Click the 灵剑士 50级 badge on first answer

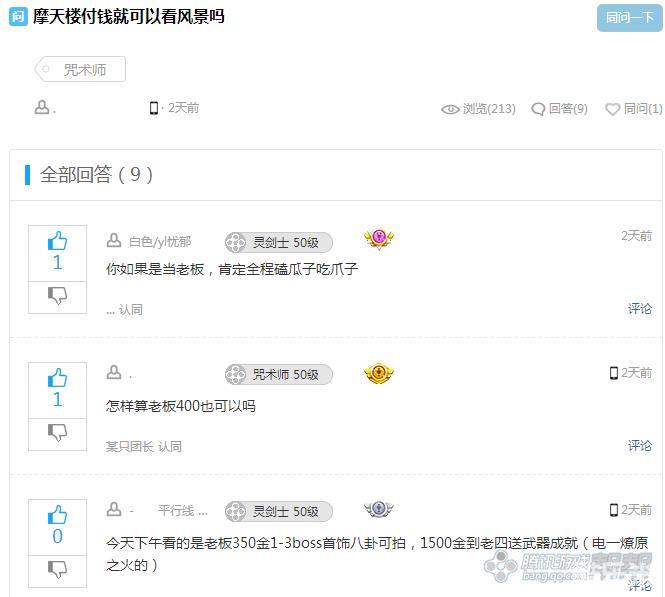pyautogui.click(x=279, y=243)
